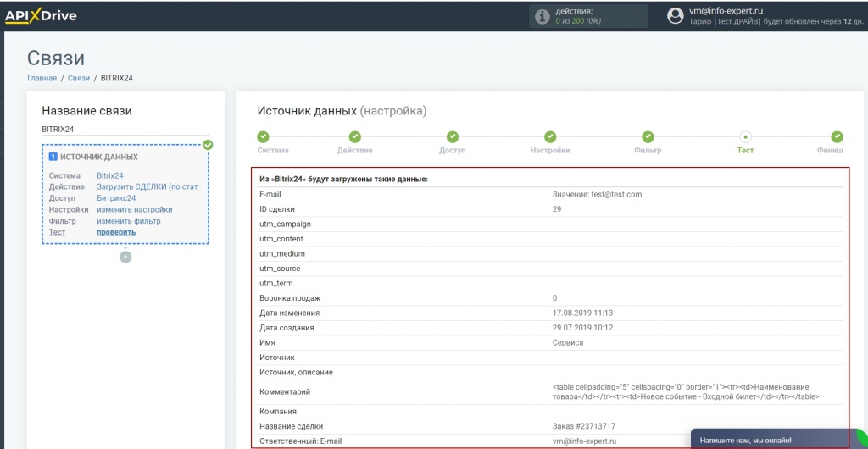Click the utm_content row label

coord(281,239)
